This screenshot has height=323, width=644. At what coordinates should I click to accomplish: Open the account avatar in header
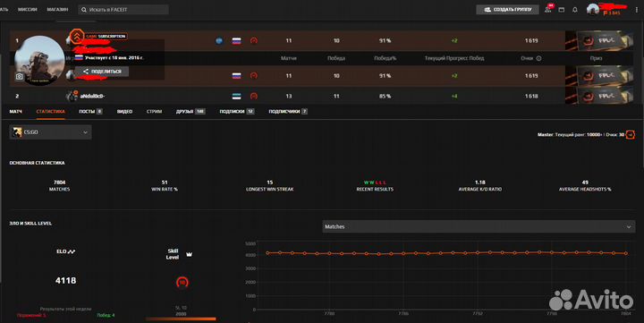(x=593, y=9)
